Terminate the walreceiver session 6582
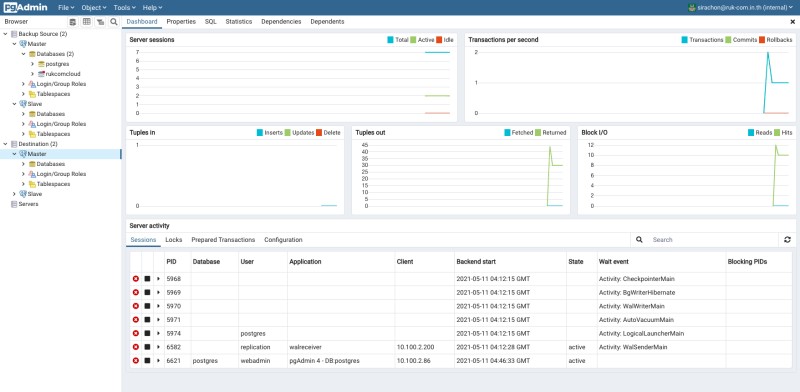 [x=136, y=347]
